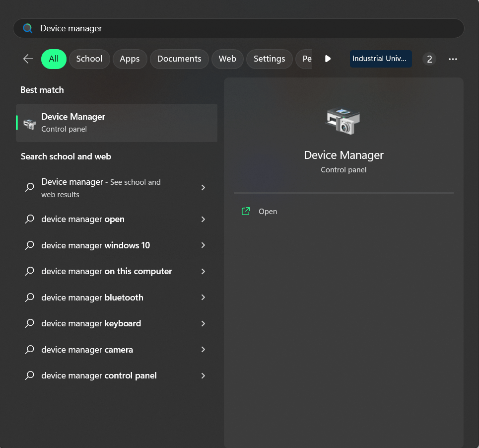479x448 pixels.
Task: Expand chevron for 'device manager on this computer'
Action: pyautogui.click(x=203, y=271)
